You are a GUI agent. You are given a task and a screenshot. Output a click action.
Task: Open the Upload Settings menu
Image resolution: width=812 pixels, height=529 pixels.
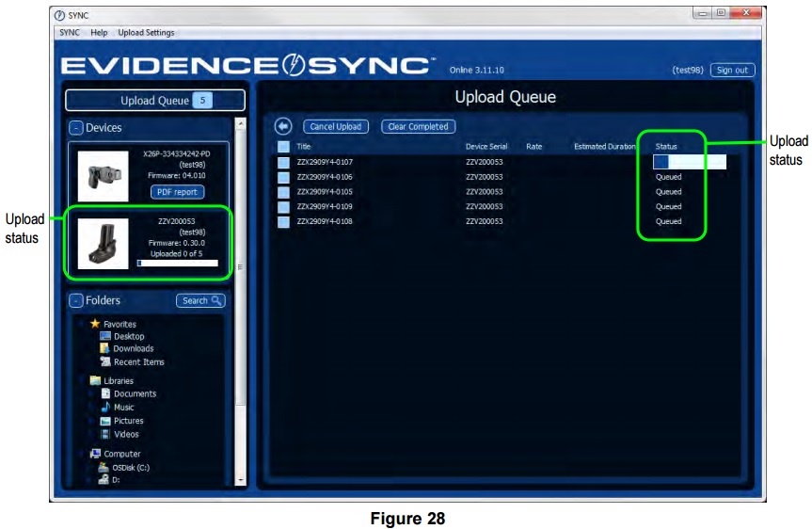(146, 33)
